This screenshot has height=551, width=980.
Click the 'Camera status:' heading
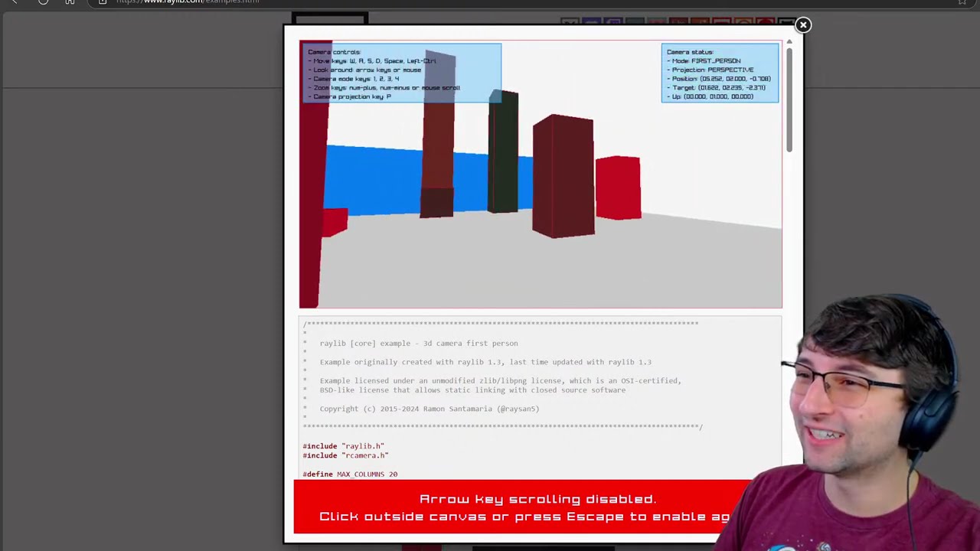[x=690, y=52]
